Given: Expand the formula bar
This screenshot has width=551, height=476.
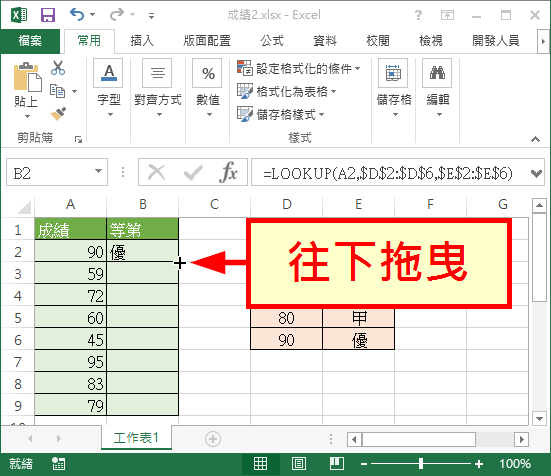Looking at the screenshot, I should pos(536,173).
